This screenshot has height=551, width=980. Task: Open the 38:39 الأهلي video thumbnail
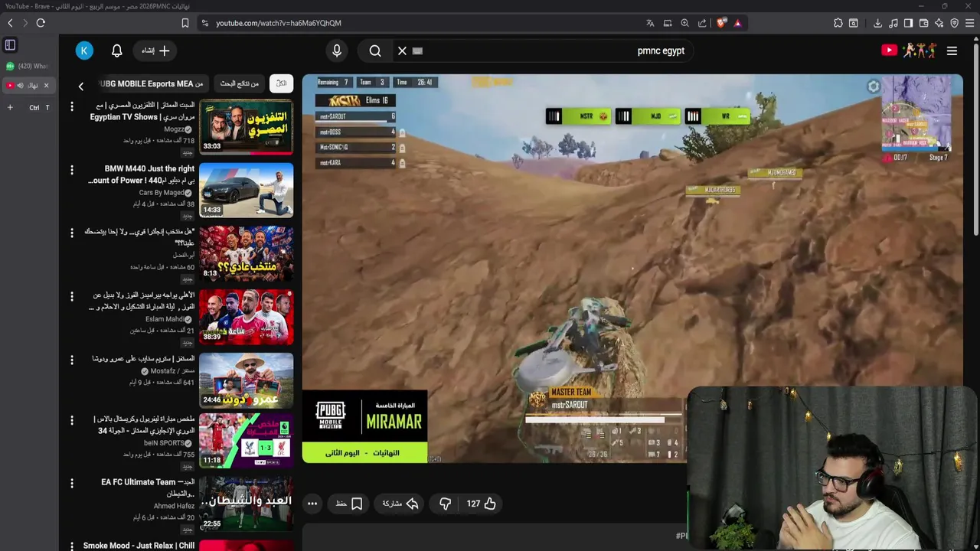click(x=246, y=317)
